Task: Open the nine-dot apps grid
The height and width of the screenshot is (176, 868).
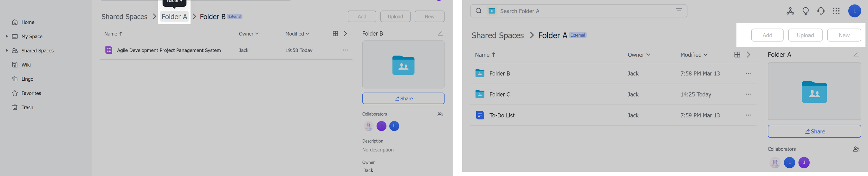Action: (x=836, y=11)
